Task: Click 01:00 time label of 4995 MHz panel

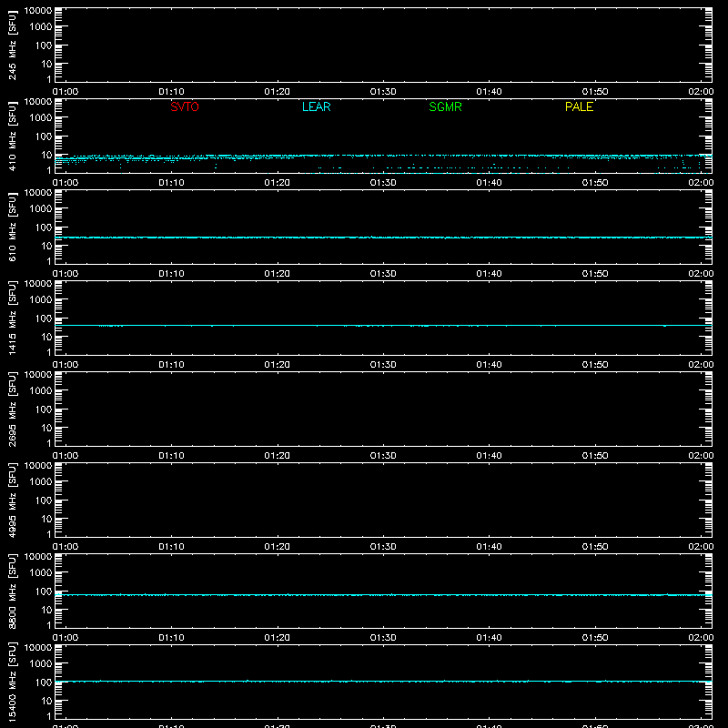Action: coord(66,547)
